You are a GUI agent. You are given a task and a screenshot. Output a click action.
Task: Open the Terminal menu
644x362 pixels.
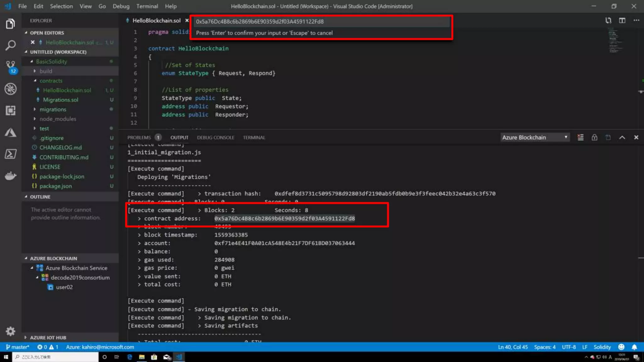(x=147, y=6)
